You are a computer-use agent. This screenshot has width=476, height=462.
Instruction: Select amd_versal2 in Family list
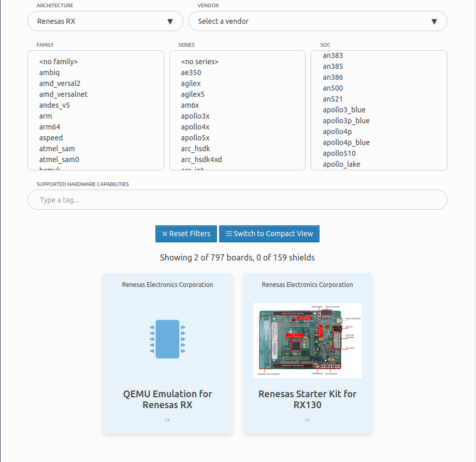pyautogui.click(x=60, y=83)
